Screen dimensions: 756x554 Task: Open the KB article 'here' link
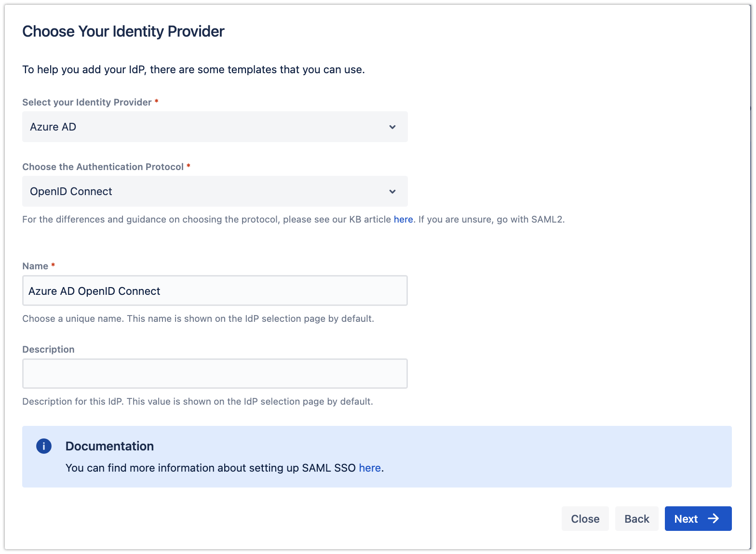tap(403, 219)
